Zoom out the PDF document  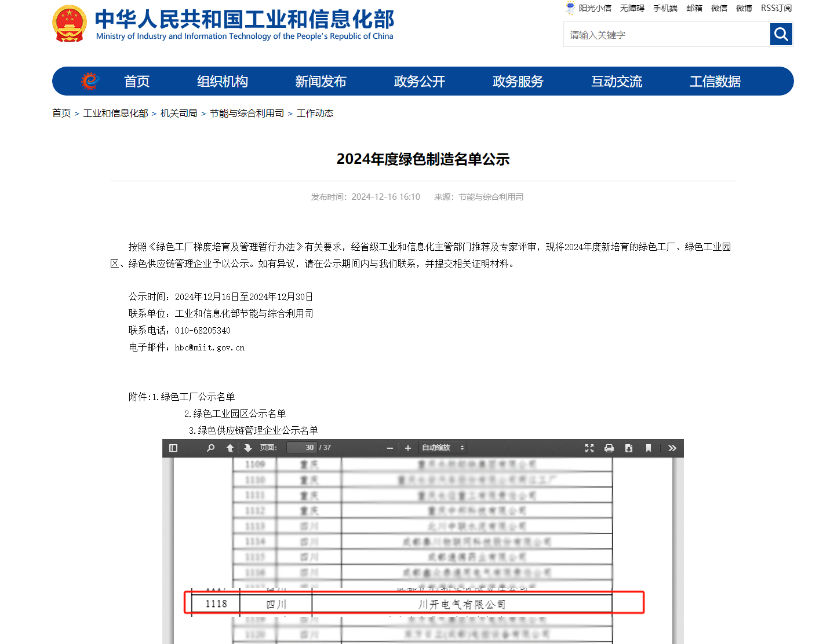point(390,448)
